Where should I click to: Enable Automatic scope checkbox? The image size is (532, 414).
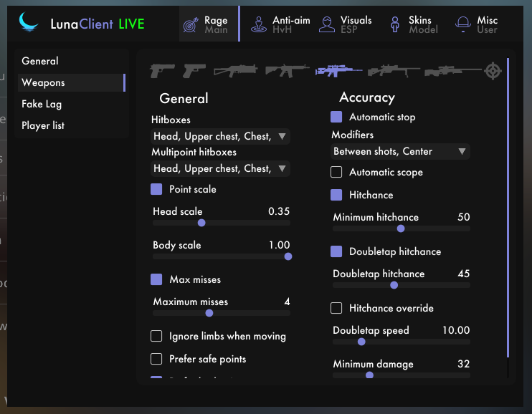tap(336, 172)
